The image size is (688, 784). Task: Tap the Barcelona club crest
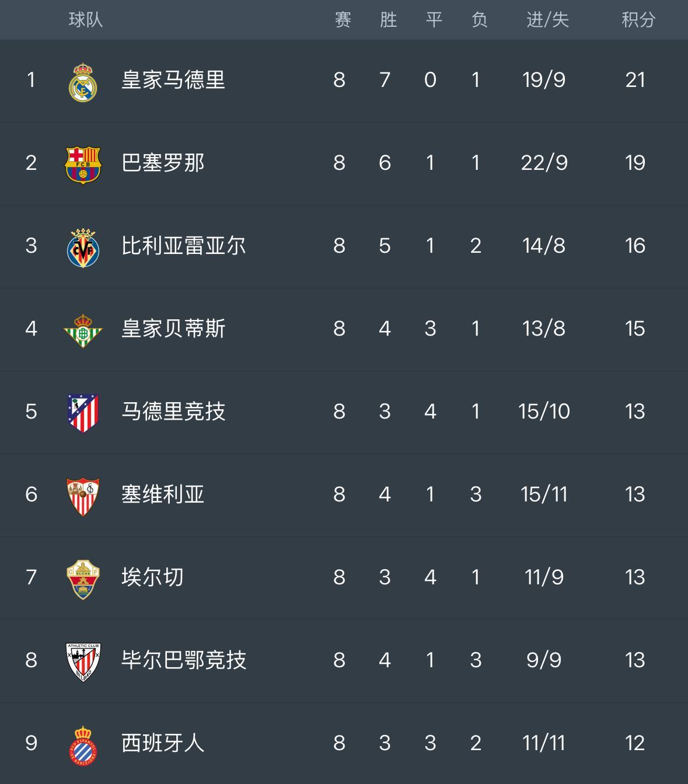(83, 164)
